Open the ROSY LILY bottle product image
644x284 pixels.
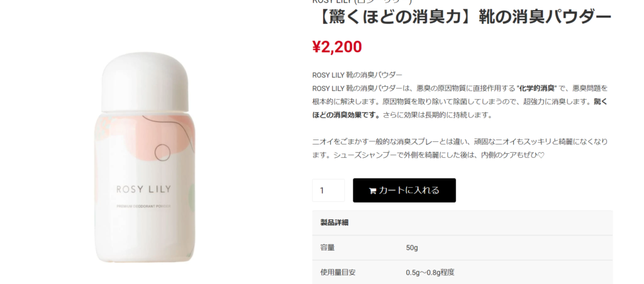(145, 158)
